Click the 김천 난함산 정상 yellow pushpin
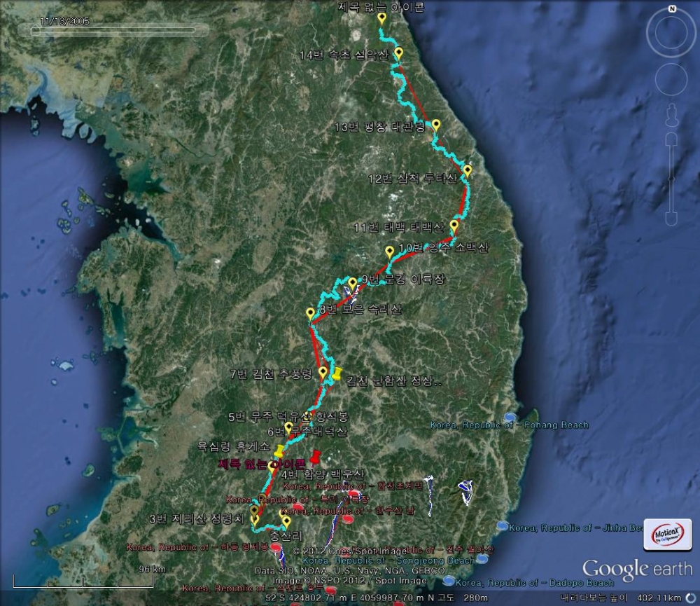Screen dimensions: 700x606 click(337, 375)
